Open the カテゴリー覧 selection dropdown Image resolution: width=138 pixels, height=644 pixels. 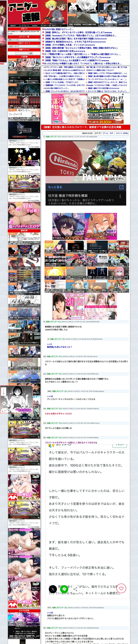(x=24, y=40)
